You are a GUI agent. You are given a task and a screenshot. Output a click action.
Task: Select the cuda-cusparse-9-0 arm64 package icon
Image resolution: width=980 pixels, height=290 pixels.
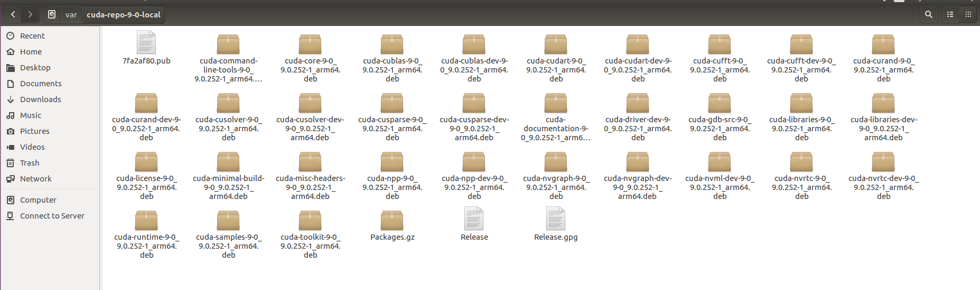click(x=392, y=103)
